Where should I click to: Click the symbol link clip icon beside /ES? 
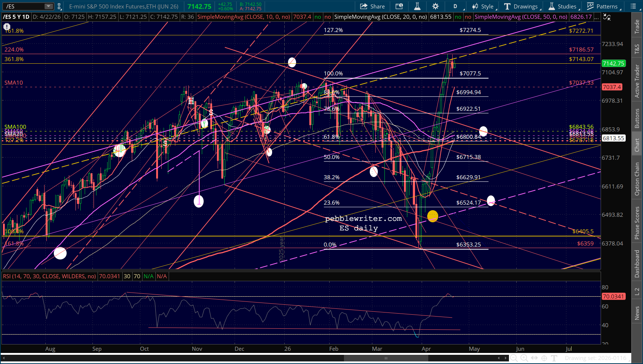[59, 6]
